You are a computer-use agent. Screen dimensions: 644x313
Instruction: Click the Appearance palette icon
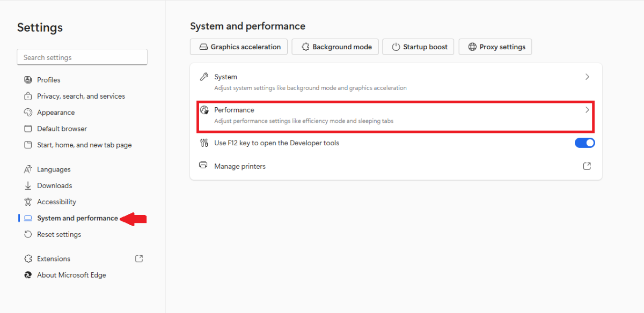point(28,113)
